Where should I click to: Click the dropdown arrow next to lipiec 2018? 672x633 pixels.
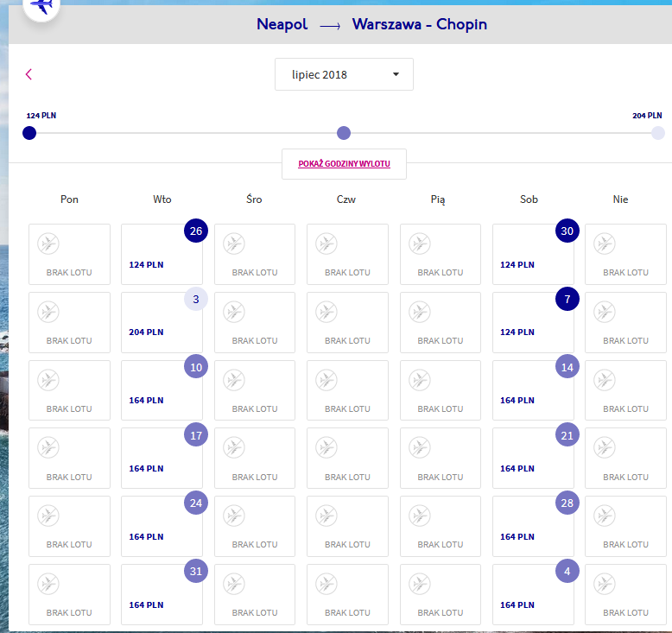pos(396,74)
